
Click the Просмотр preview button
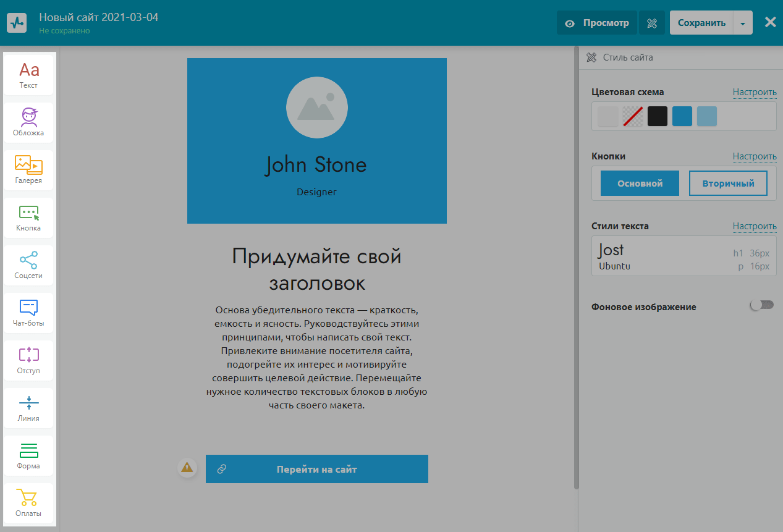[596, 23]
